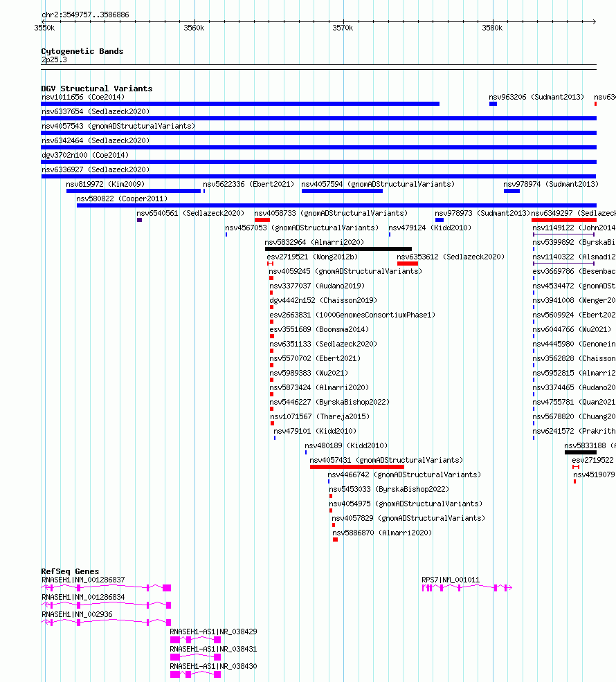
Task: Click nsv4059245 (gnomADStructuralVariants) label
Action: pyautogui.click(x=345, y=271)
